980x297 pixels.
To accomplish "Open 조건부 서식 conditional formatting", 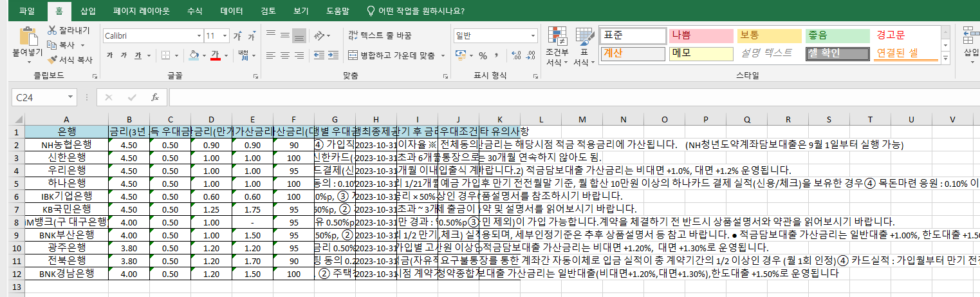I will 557,47.
